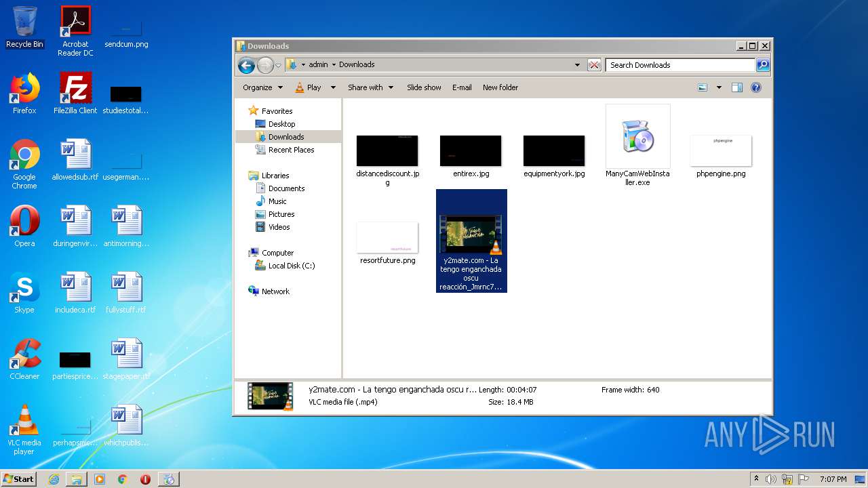Click the Downloads breadcrumb in address bar
Screen dimensions: 868x488
click(357, 65)
